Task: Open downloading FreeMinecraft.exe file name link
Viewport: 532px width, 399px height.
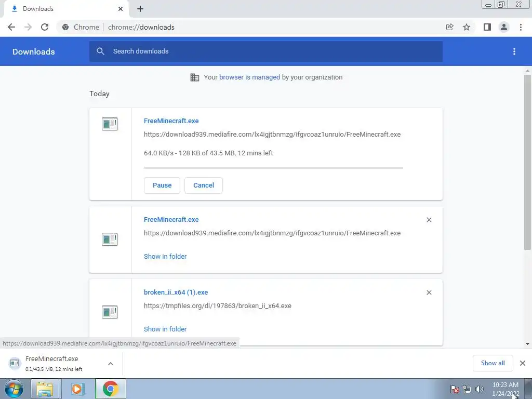Action: tap(171, 121)
